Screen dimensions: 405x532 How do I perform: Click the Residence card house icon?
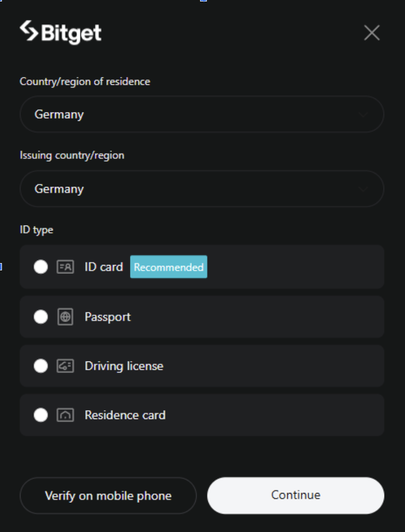tap(65, 415)
